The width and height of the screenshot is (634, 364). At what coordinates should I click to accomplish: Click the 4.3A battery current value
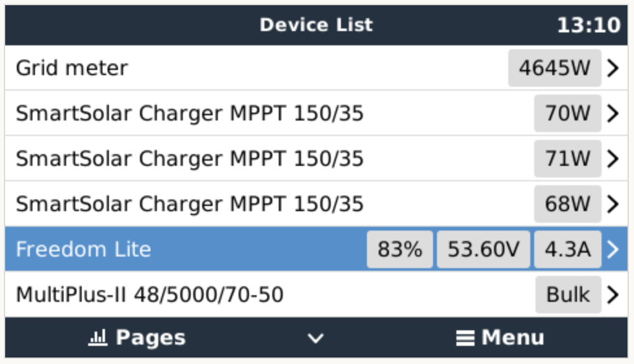coord(567,249)
